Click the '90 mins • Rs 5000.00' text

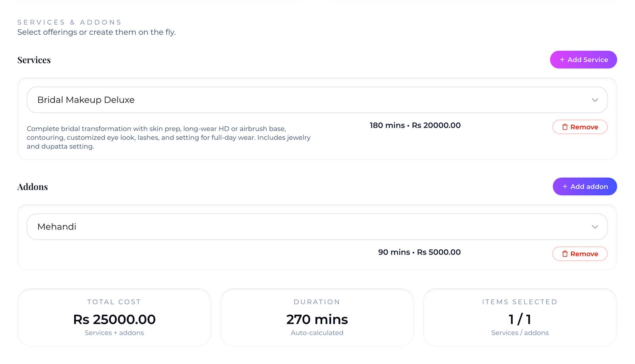click(419, 252)
